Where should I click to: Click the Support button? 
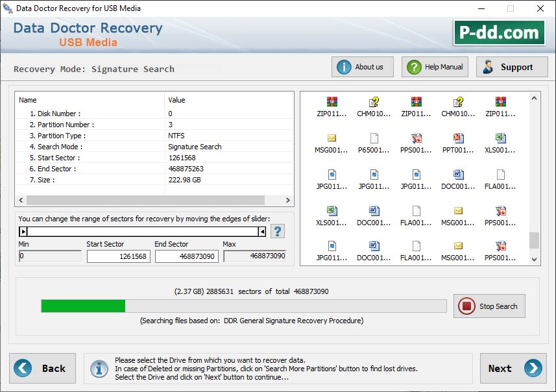(x=512, y=66)
